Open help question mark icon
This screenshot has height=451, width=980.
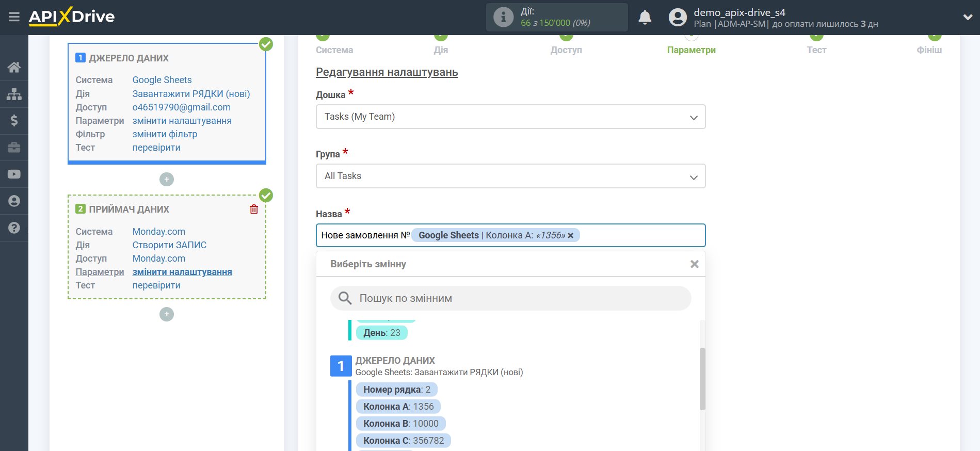(x=14, y=228)
